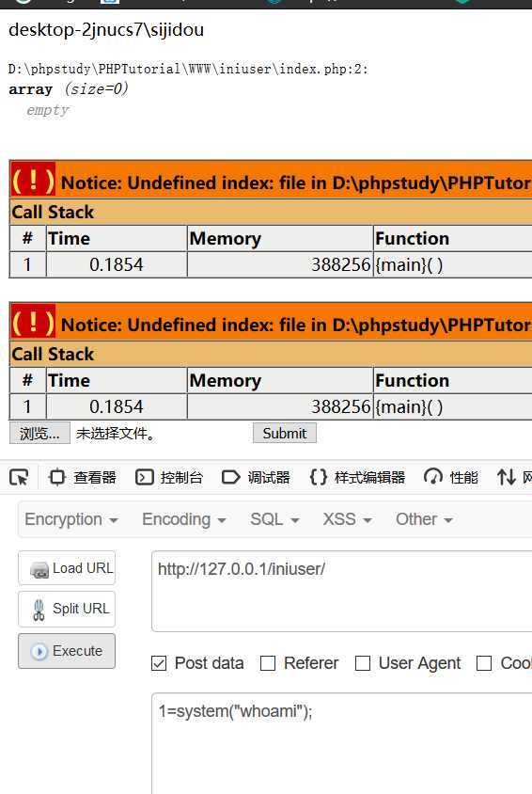
Task: Click the first table's 0.1854 time cell
Action: [x=117, y=264]
